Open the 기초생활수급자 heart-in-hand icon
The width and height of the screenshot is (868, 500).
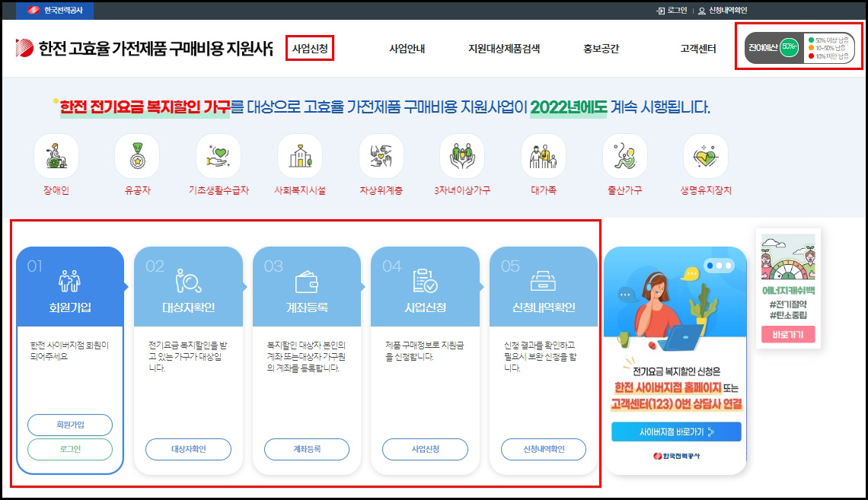coord(218,156)
